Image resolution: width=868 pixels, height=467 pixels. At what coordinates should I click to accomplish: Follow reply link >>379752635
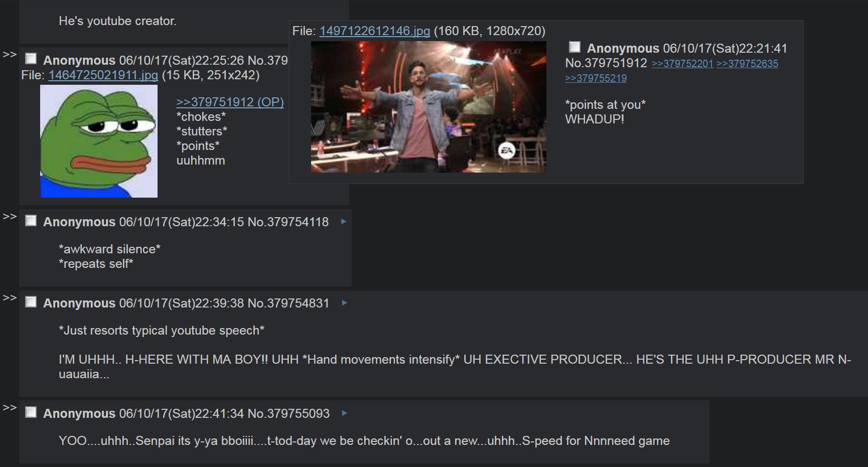(748, 64)
